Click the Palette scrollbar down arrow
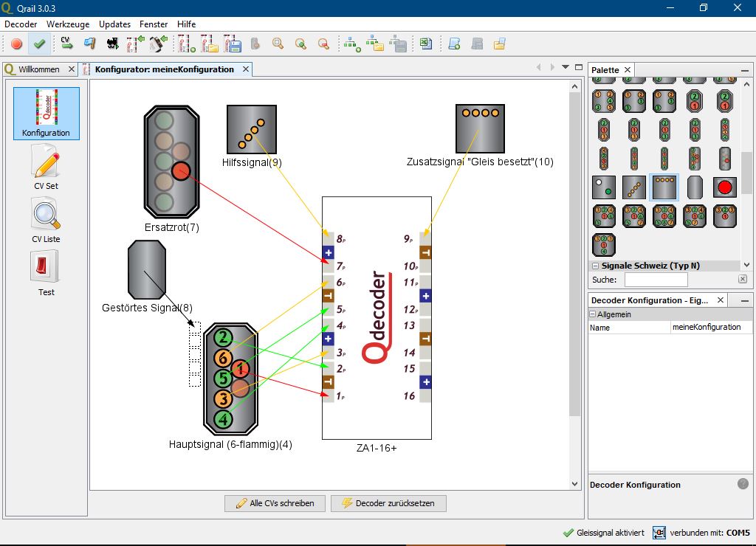The image size is (756, 546). click(x=746, y=265)
